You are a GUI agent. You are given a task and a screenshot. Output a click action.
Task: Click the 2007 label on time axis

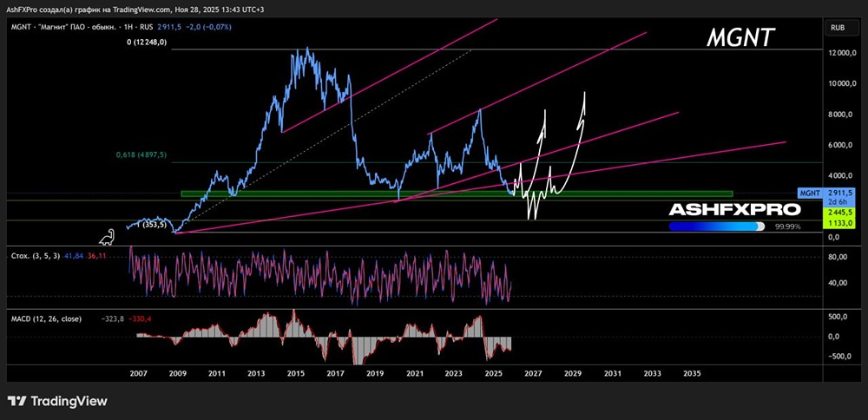click(138, 373)
